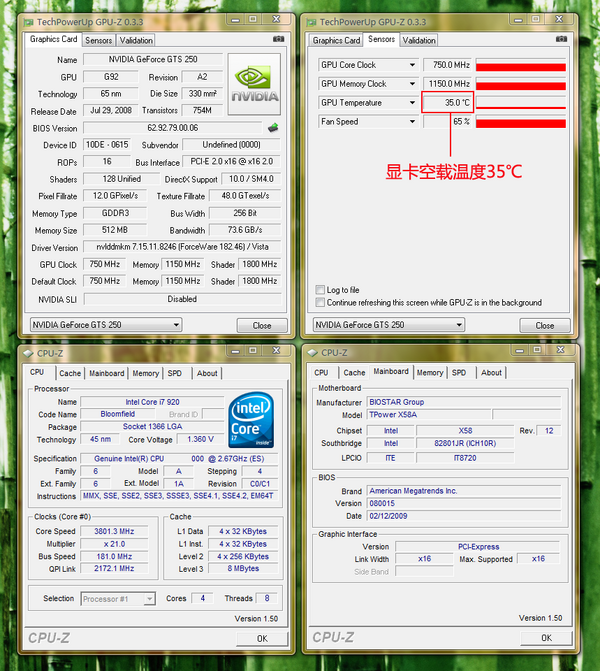Image resolution: width=600 pixels, height=671 pixels.
Task: Open CPU tab in Mainboard CPU-Z window
Action: (x=321, y=373)
